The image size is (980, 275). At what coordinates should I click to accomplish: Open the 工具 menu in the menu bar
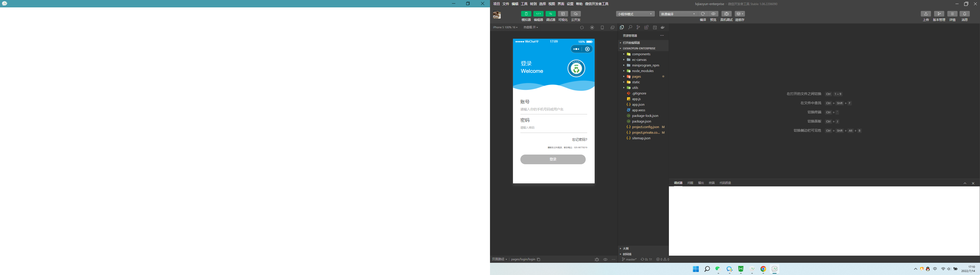tap(524, 4)
